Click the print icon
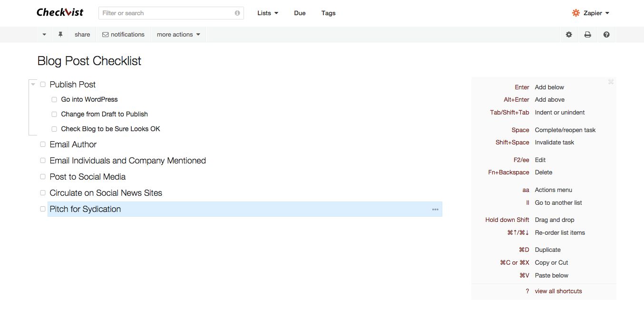644x336 pixels. coord(588,35)
